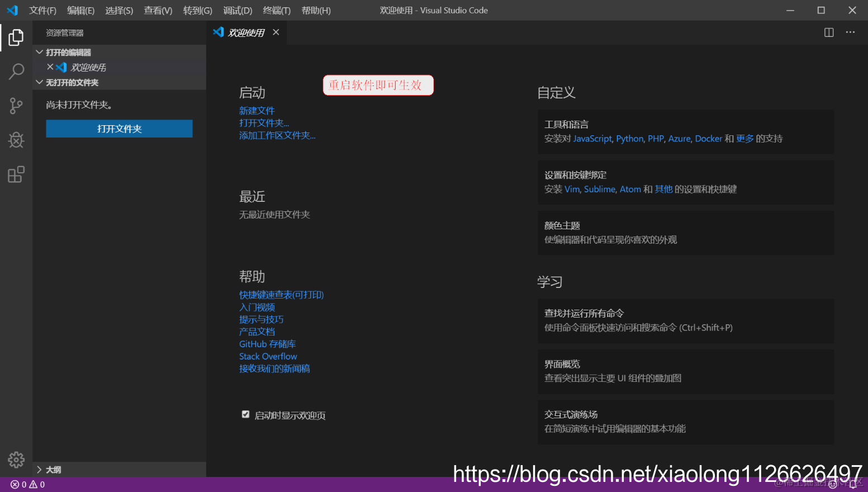This screenshot has width=868, height=492.
Task: Collapse the 打开的编辑器 section
Action: 119,52
